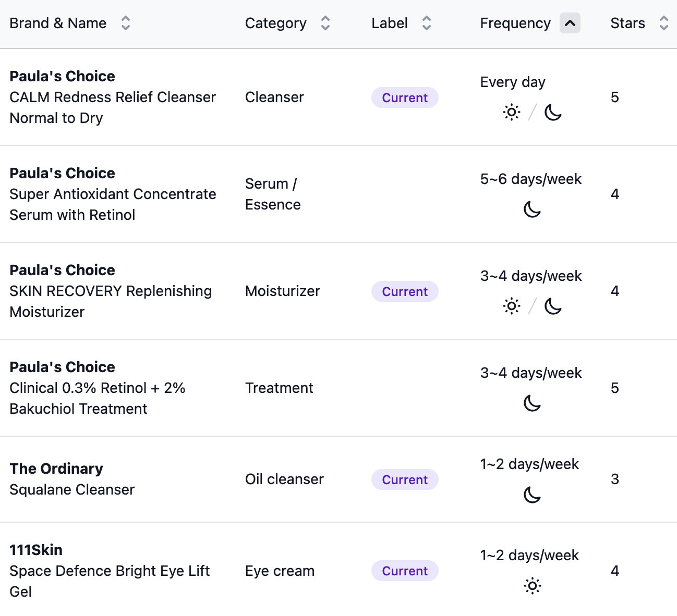Click 1~2 days/week in Squalane Cleanser row

click(x=529, y=464)
